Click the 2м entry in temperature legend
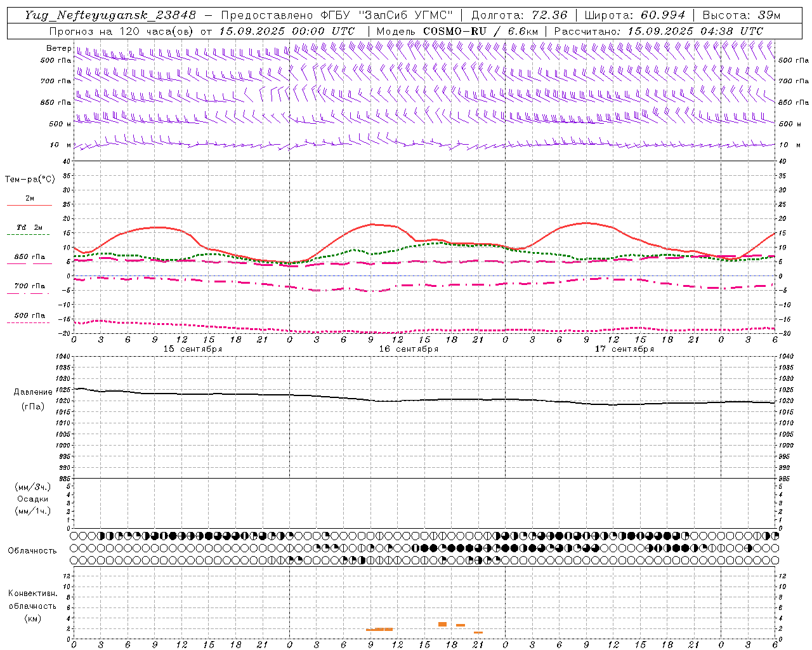Image resolution: width=812 pixels, height=650 pixels. tap(30, 199)
